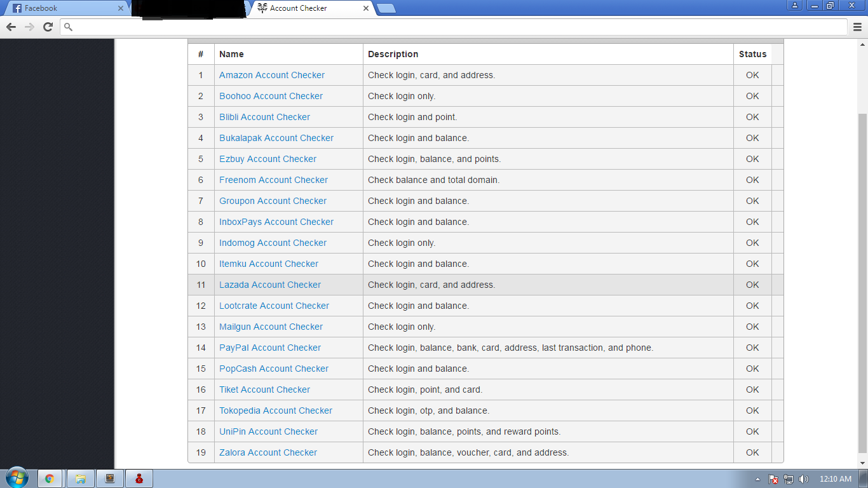868x488 pixels.
Task: Open Sublime Text from the taskbar
Action: [111, 478]
